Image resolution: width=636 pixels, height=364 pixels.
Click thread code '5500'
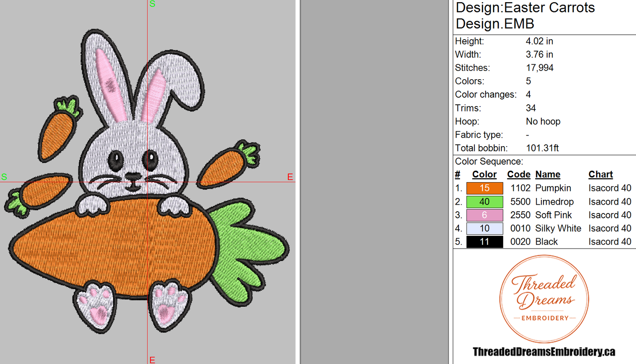click(x=521, y=202)
